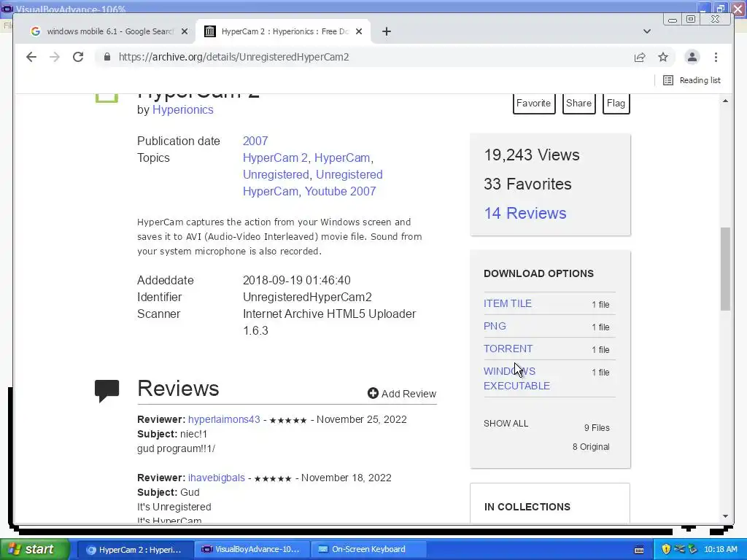
Task: Click the forward navigation arrow
Action: click(55, 57)
